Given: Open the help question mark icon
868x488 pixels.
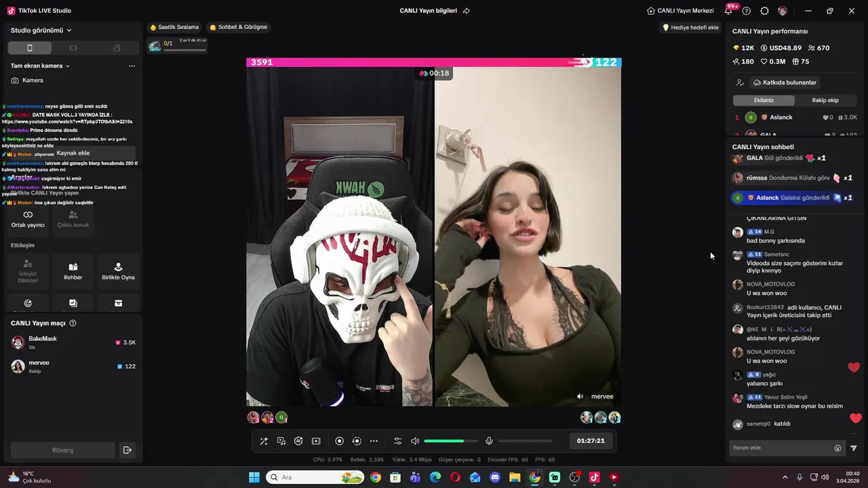Looking at the screenshot, I should (747, 11).
